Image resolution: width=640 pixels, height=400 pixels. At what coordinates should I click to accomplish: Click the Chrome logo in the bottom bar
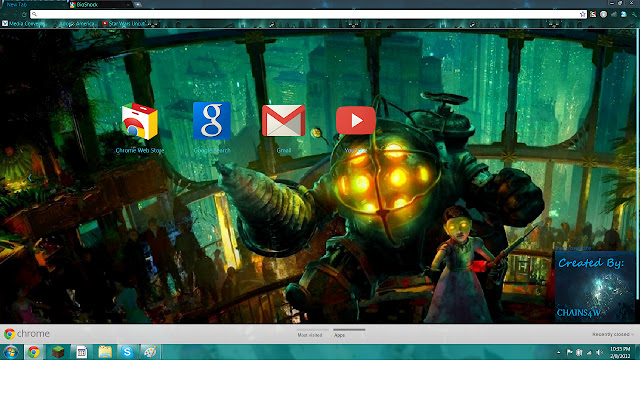point(27,334)
